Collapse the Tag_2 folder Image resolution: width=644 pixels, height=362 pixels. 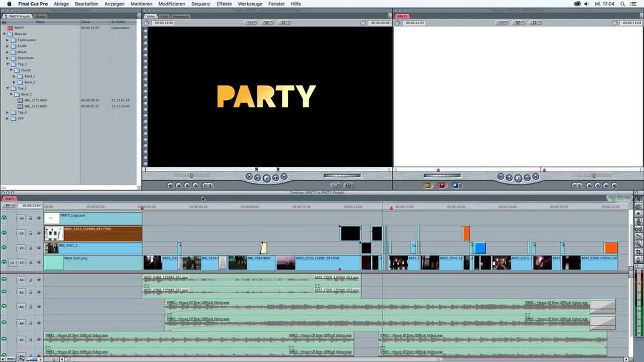[x=7, y=88]
